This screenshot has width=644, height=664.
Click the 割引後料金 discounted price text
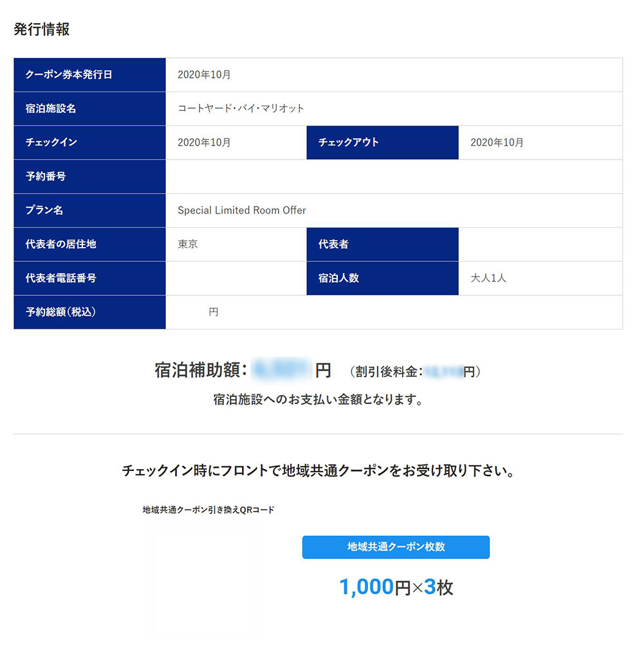(414, 371)
